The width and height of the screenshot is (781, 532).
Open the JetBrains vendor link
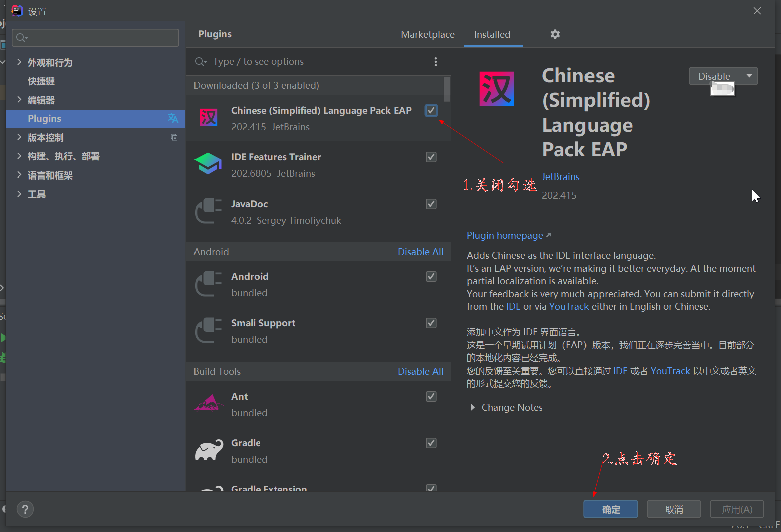point(560,176)
